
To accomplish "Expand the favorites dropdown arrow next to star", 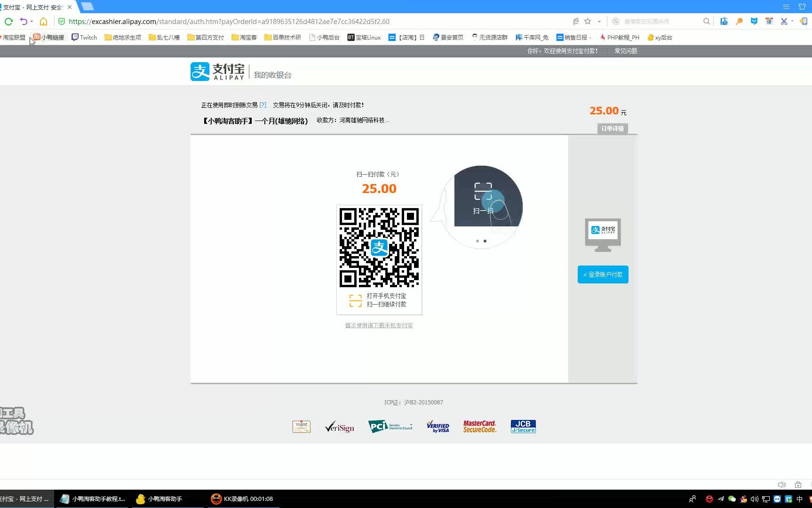I will [599, 21].
